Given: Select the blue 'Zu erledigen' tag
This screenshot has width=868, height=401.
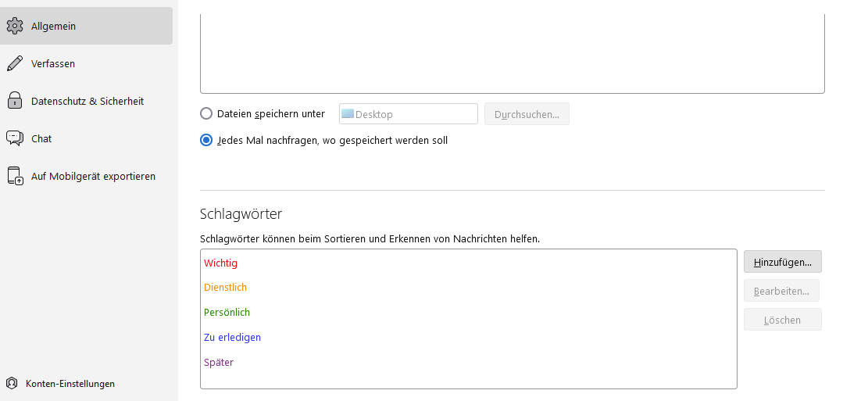Looking at the screenshot, I should [232, 338].
